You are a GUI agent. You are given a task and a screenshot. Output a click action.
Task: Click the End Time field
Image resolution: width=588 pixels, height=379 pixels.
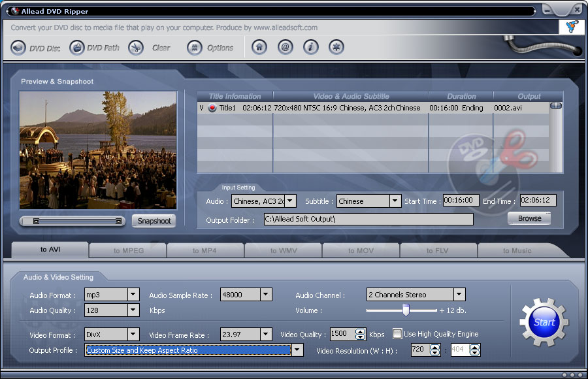[538, 201]
